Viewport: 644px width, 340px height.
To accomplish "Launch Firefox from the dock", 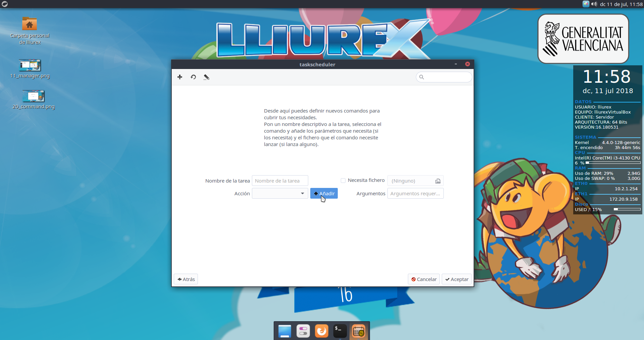I will [322, 331].
